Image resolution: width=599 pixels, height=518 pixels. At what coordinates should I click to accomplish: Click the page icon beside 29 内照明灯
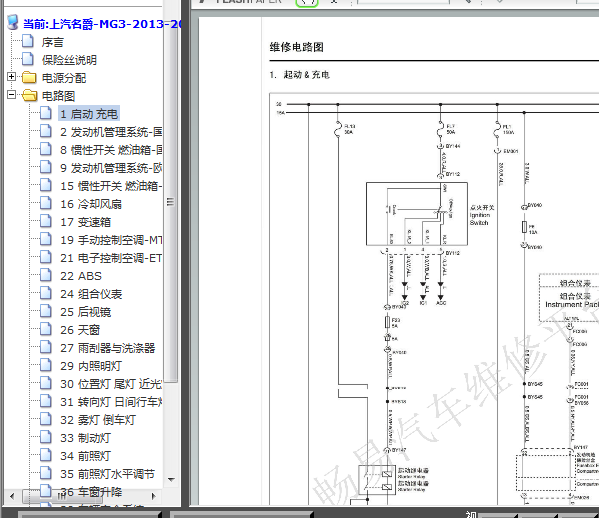pos(46,364)
